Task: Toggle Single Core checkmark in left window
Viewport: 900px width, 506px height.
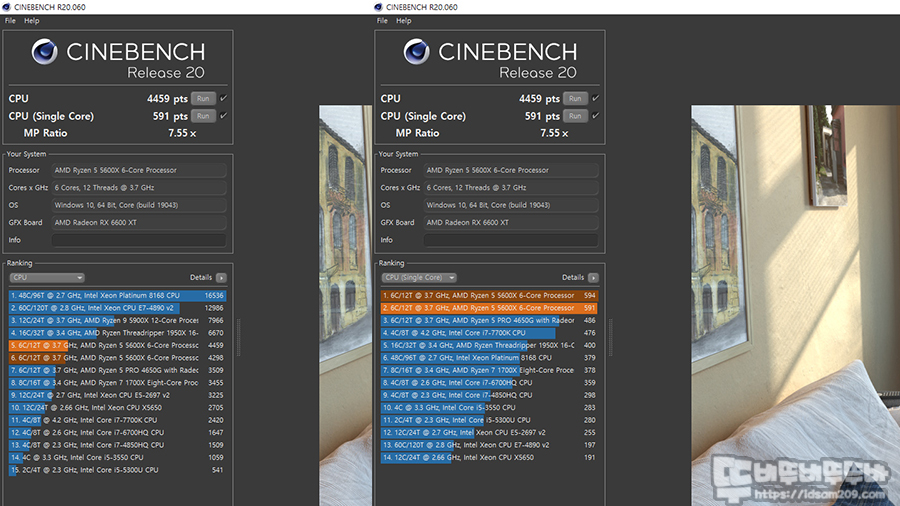Action: click(223, 115)
